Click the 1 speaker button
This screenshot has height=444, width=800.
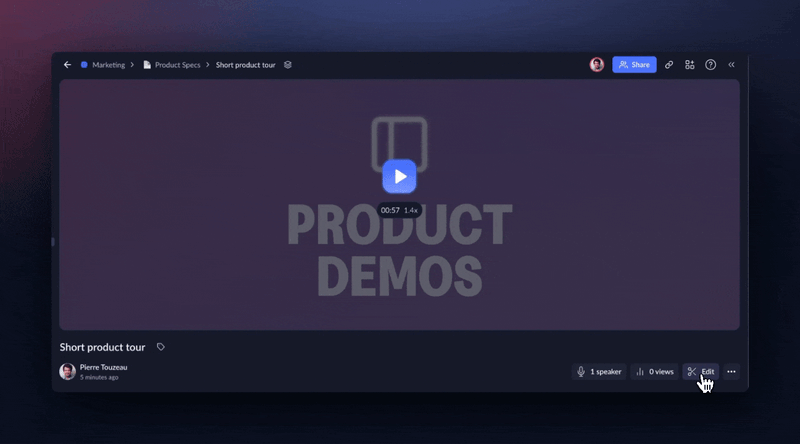pos(599,372)
